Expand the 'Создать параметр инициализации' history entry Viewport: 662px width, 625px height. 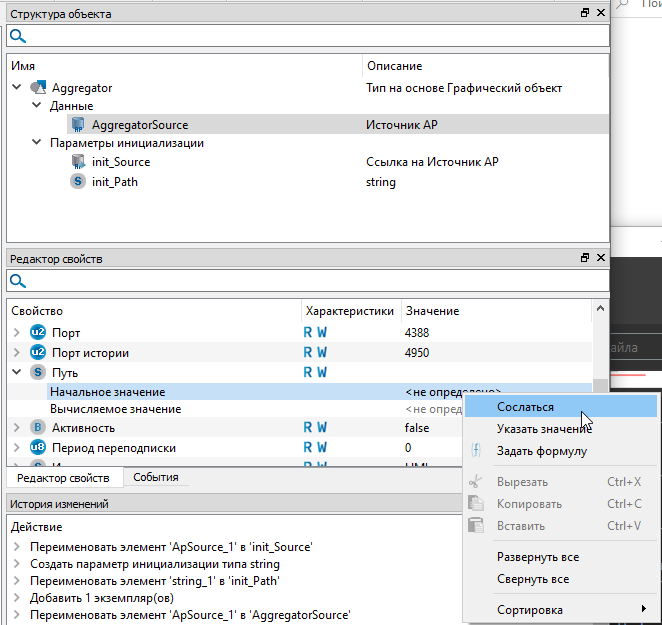[x=17, y=565]
